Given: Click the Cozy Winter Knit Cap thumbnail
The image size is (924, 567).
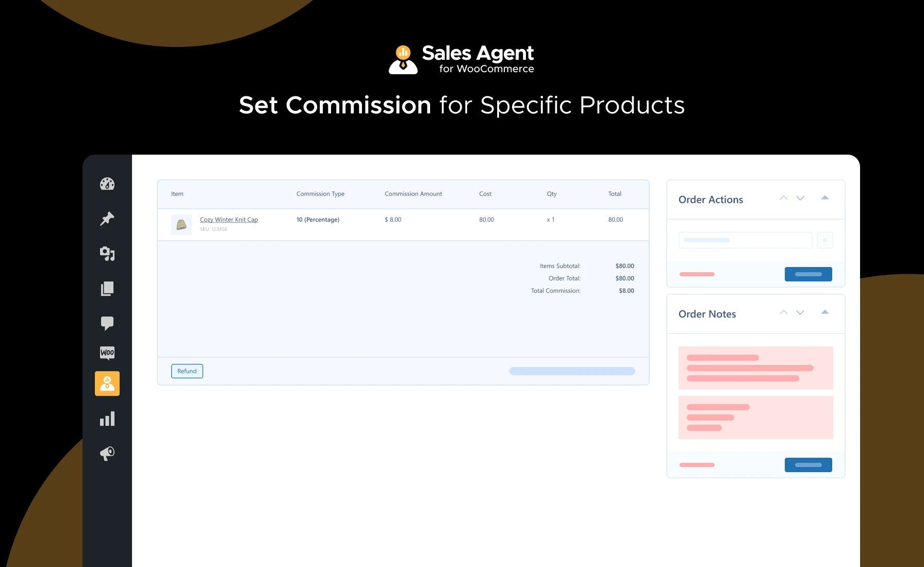Looking at the screenshot, I should tap(181, 224).
